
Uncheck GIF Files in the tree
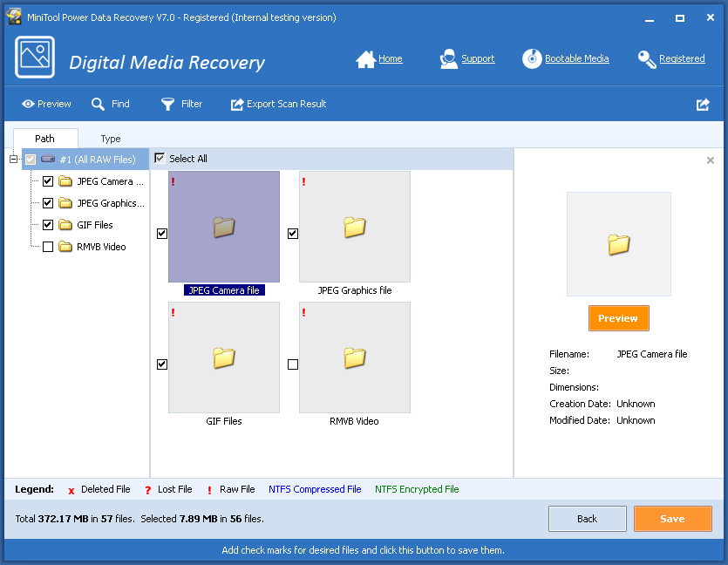(48, 225)
